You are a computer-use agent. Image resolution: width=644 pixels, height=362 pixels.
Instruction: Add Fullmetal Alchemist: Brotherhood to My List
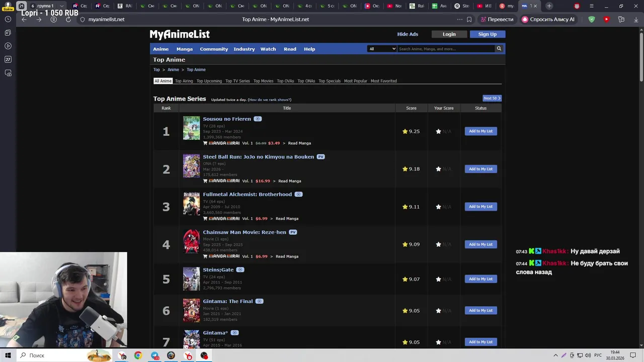(x=481, y=207)
